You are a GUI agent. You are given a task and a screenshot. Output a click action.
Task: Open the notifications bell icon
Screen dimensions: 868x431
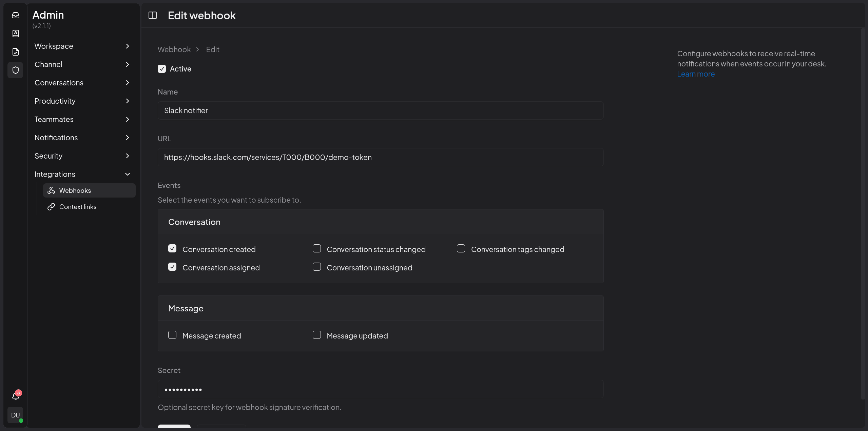pyautogui.click(x=16, y=396)
